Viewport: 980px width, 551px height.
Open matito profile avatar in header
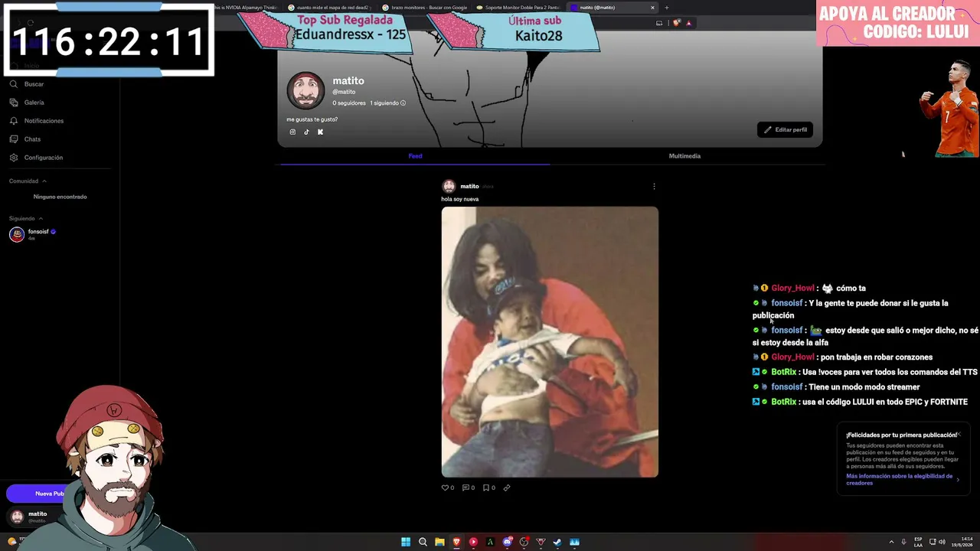305,91
